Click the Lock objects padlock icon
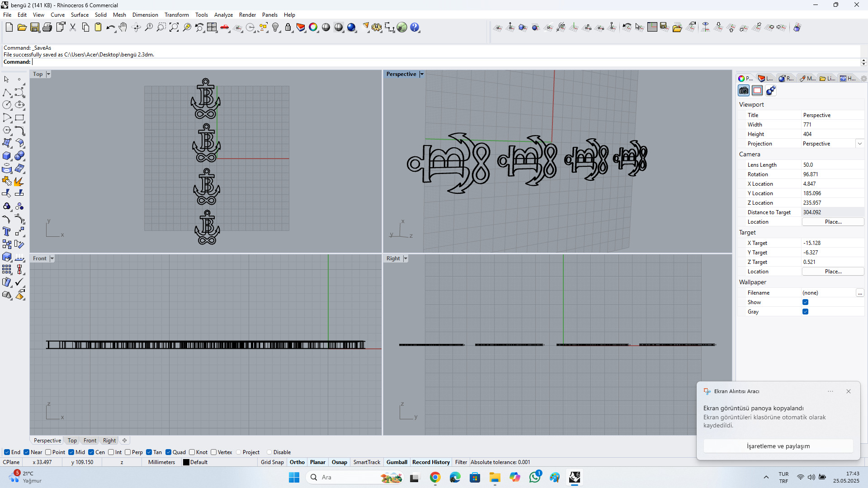868x488 pixels. [288, 28]
